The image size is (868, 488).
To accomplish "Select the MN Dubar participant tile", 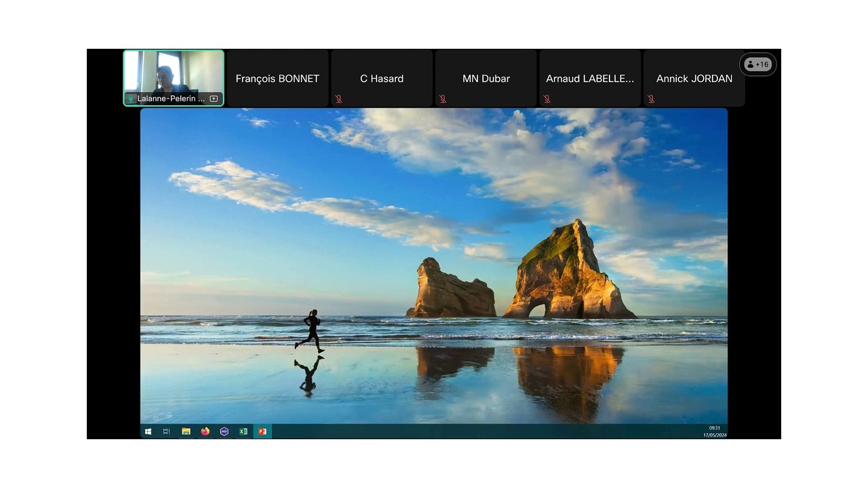I will [486, 78].
